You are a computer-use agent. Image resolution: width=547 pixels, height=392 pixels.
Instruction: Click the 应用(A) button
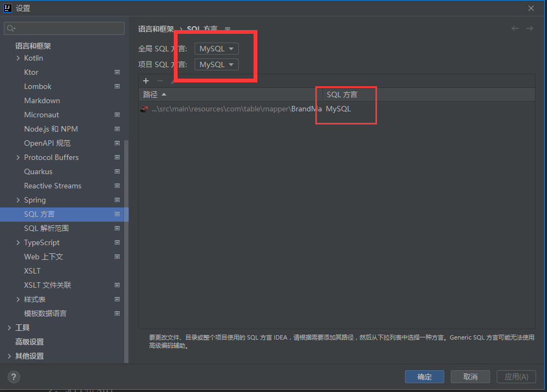(516, 377)
